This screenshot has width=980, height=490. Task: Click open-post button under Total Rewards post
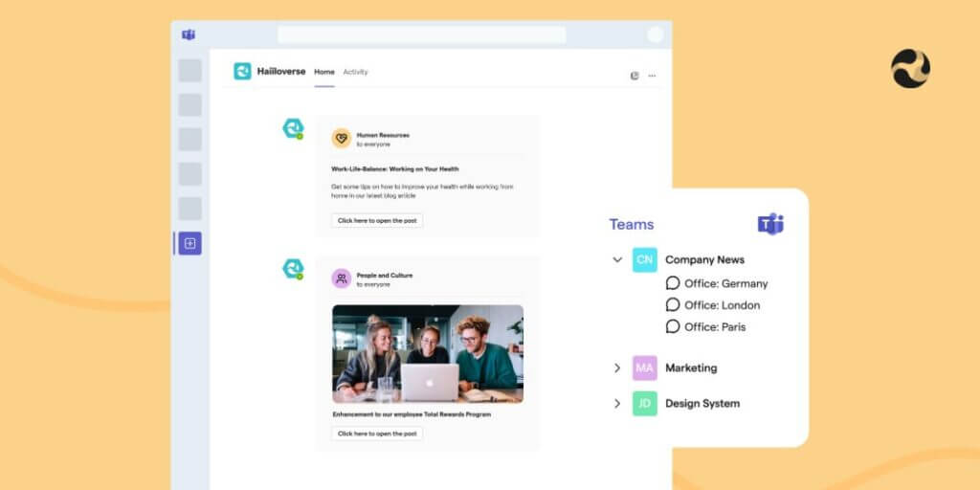point(377,434)
